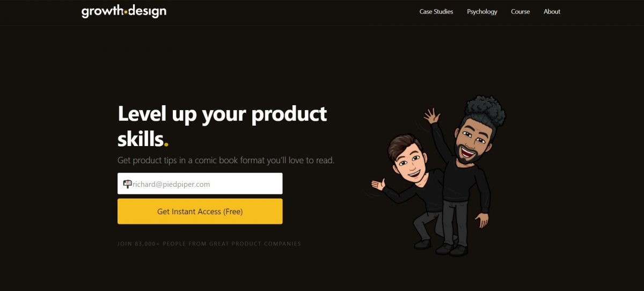Viewport: 644px width, 291px height.
Task: Focus the richard@piedpiper.com email field
Action: (200, 184)
